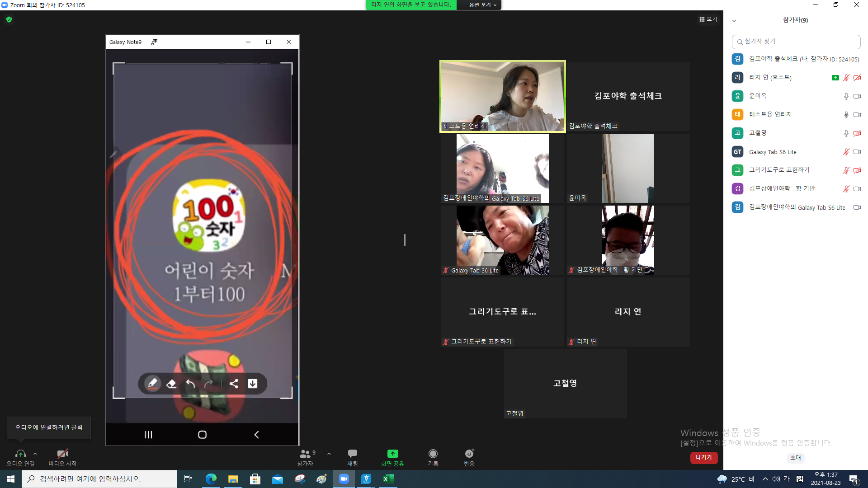This screenshot has width=868, height=488.
Task: Click the share icon in drawing toolbar
Action: tap(234, 384)
